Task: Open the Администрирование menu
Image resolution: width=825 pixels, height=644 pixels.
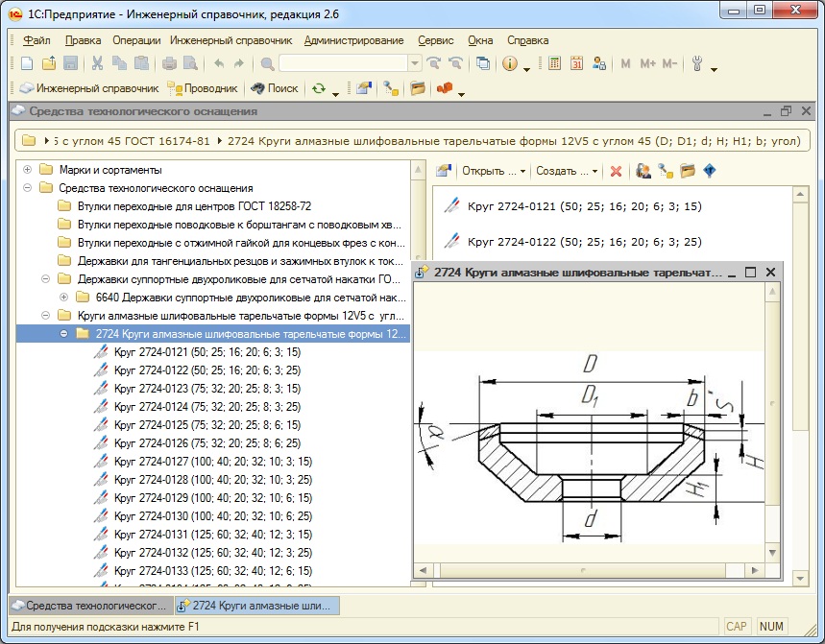Action: pyautogui.click(x=354, y=40)
